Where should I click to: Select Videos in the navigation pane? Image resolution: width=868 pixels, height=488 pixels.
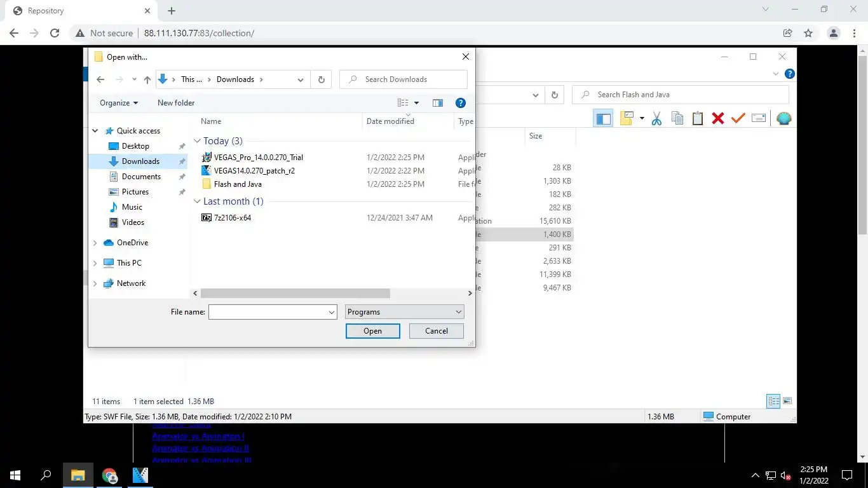click(x=133, y=222)
